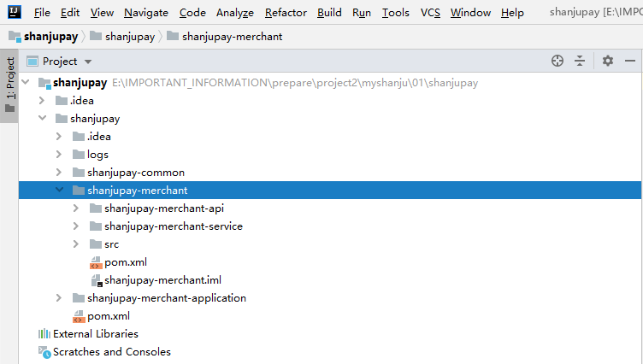Open the Refactor menu

coord(286,13)
